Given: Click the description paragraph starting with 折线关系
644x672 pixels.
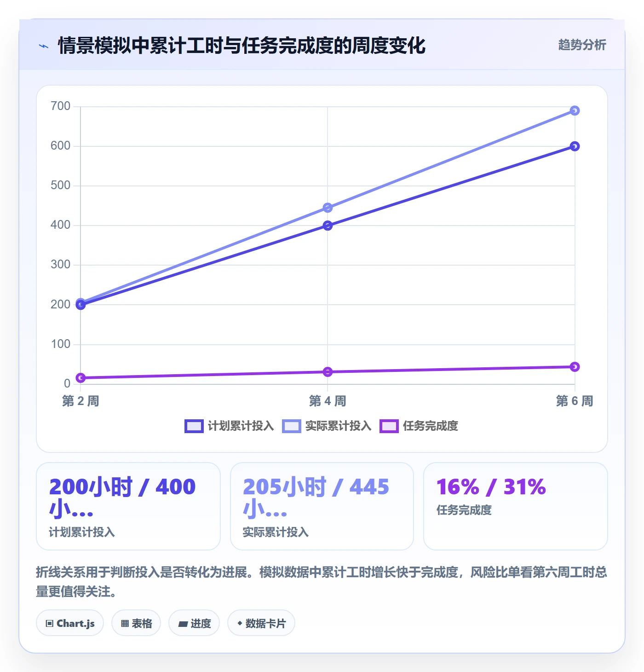Looking at the screenshot, I should pyautogui.click(x=322, y=582).
